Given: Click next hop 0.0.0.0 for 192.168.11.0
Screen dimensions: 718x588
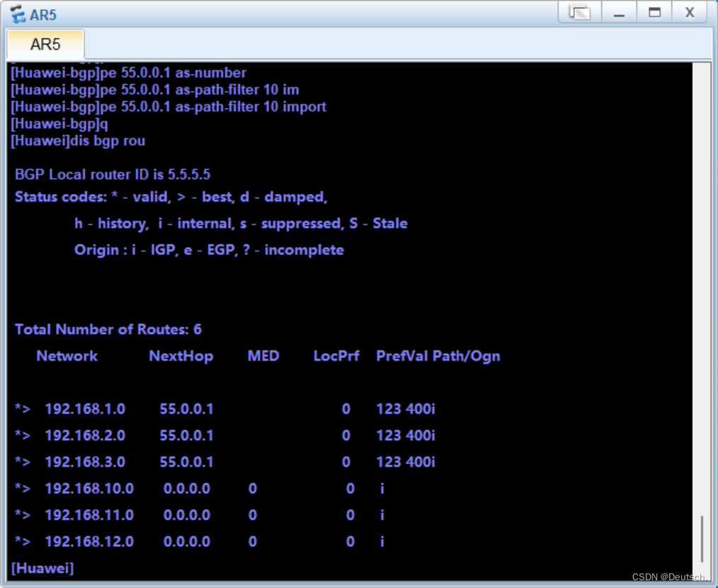Looking at the screenshot, I should coord(187,515).
